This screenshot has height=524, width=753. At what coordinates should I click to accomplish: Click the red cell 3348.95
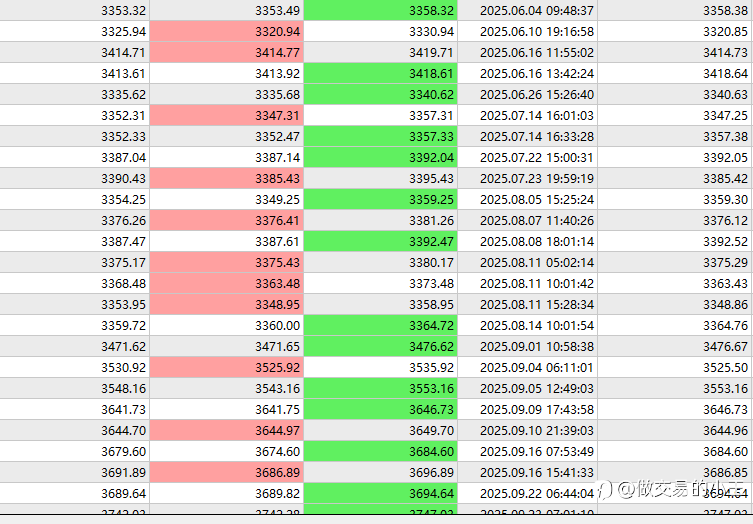coord(226,305)
